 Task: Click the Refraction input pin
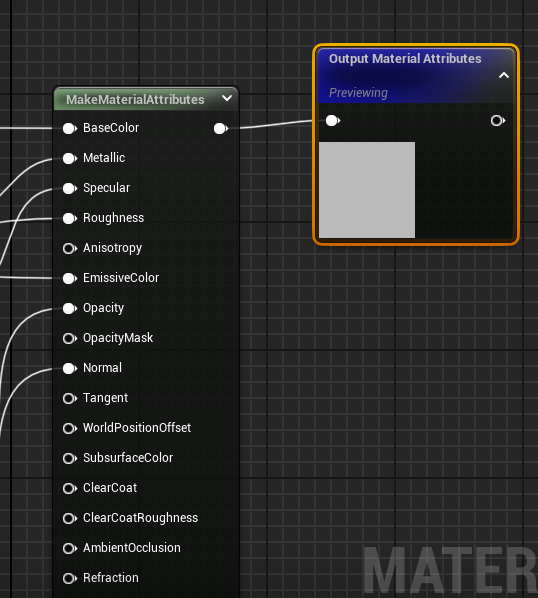[70, 579]
